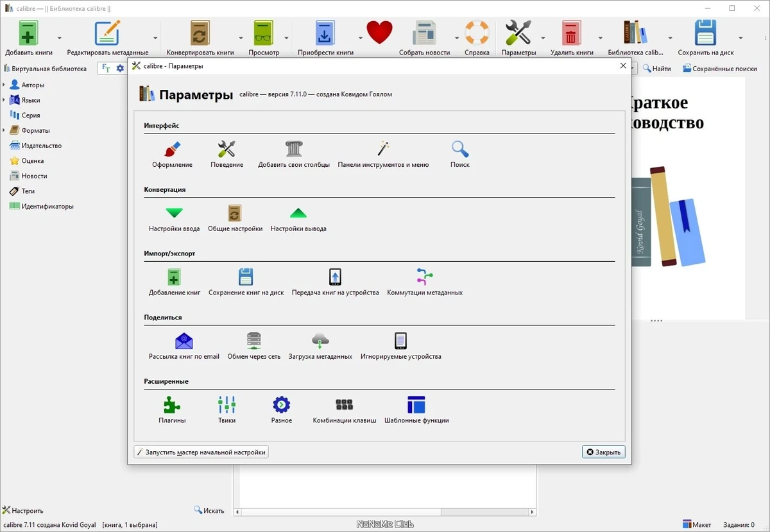770x532 pixels.
Task: Open Поиск settings in Параметры dialog
Action: (459, 155)
